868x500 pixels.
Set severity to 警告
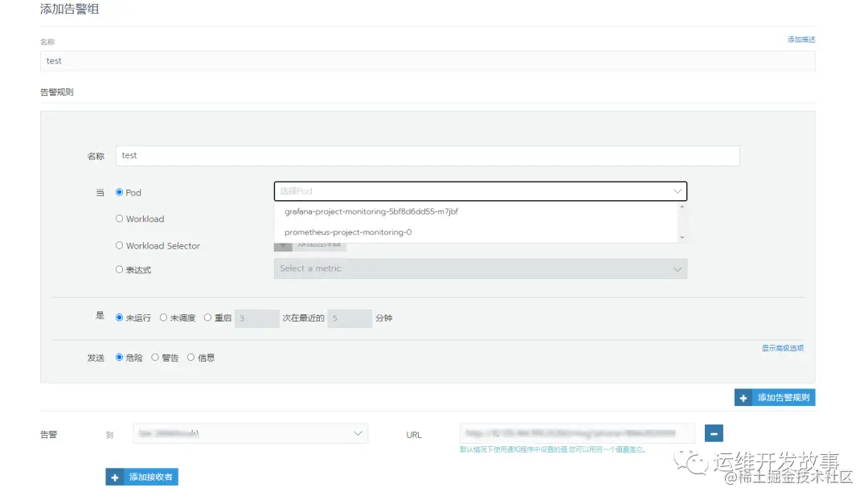point(155,358)
